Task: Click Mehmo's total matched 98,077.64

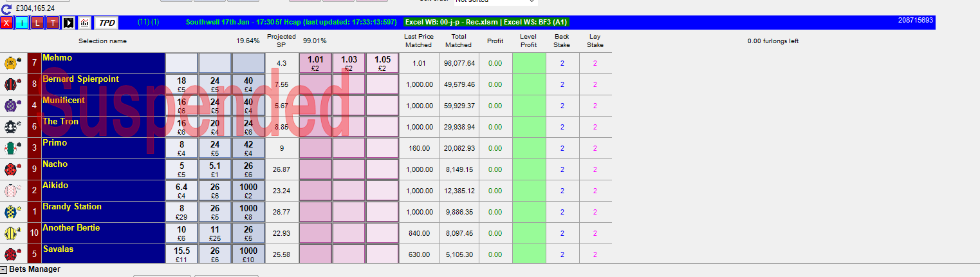Action: coord(459,63)
